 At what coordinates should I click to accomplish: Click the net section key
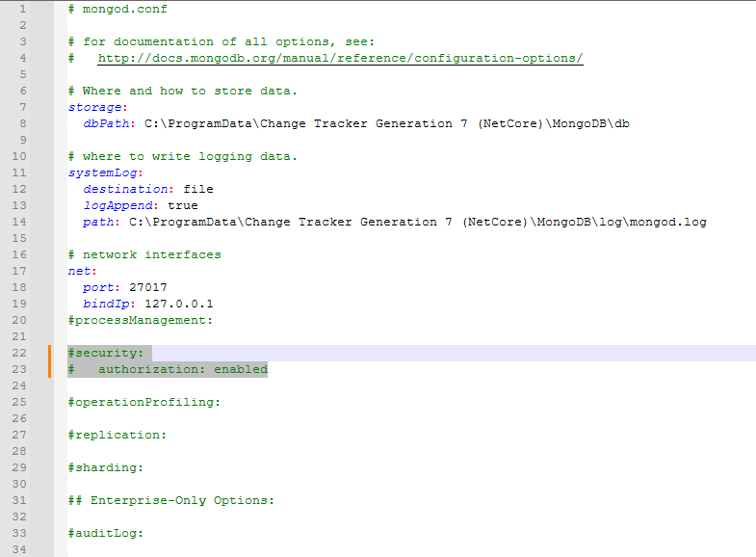click(x=80, y=271)
